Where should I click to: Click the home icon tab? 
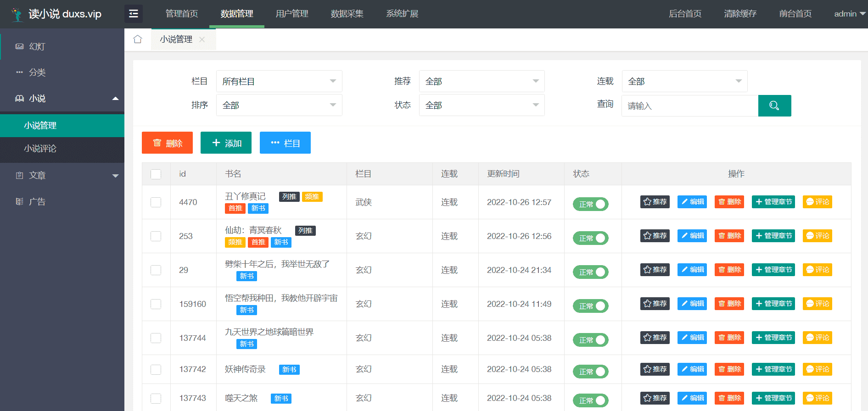pos(138,39)
